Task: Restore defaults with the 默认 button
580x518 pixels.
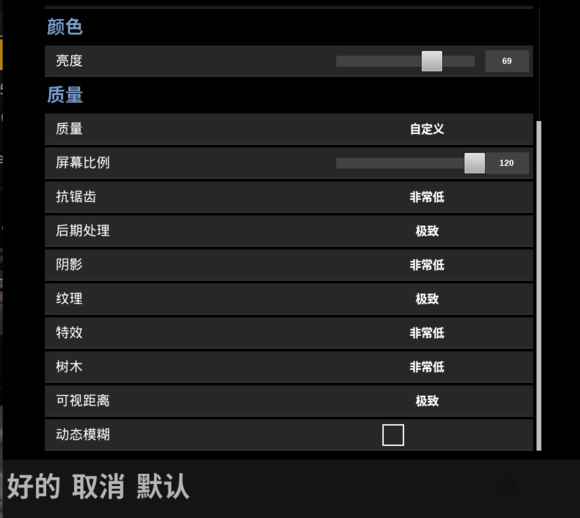Action: tap(163, 486)
